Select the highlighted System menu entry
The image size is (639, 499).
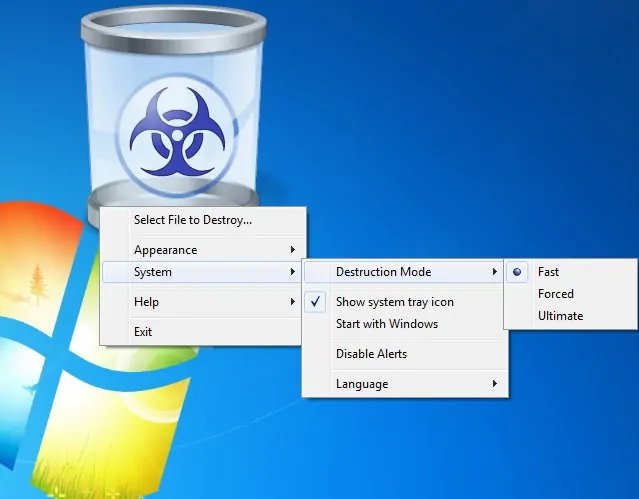point(153,272)
